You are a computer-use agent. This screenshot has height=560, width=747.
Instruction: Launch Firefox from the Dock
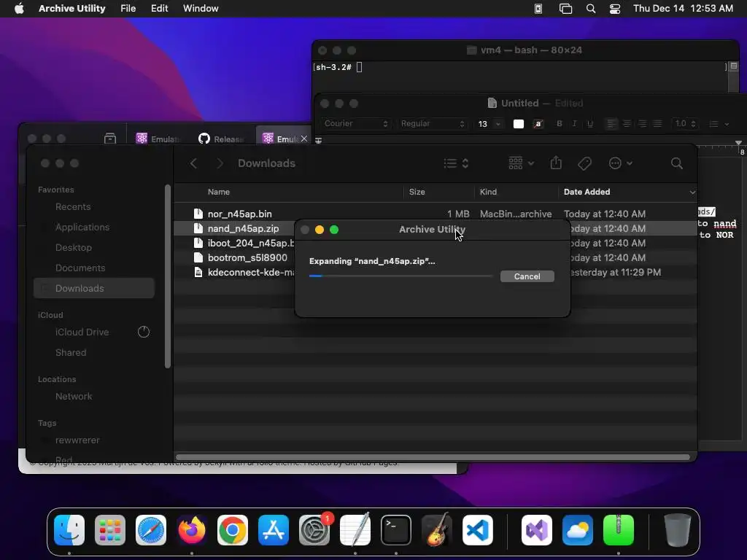(192, 530)
